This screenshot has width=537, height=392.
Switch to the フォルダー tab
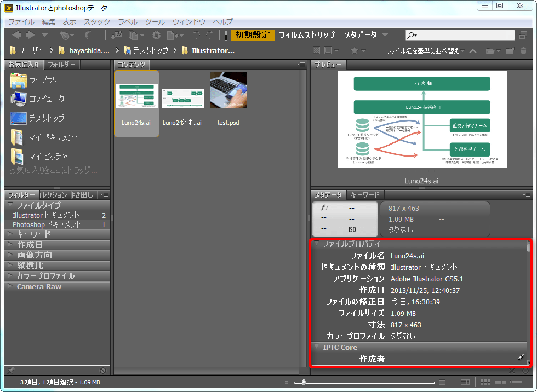(61, 64)
